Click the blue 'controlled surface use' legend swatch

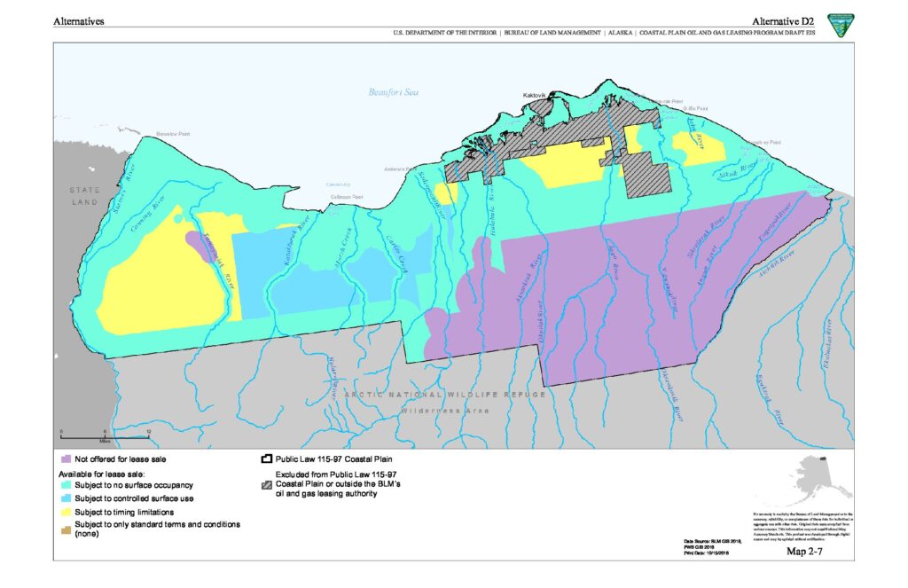click(x=66, y=498)
